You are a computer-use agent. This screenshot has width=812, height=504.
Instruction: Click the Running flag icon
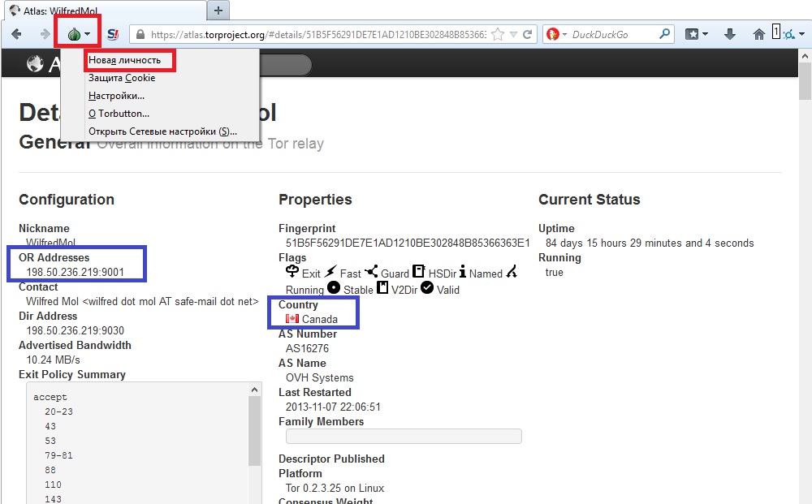tap(512, 271)
